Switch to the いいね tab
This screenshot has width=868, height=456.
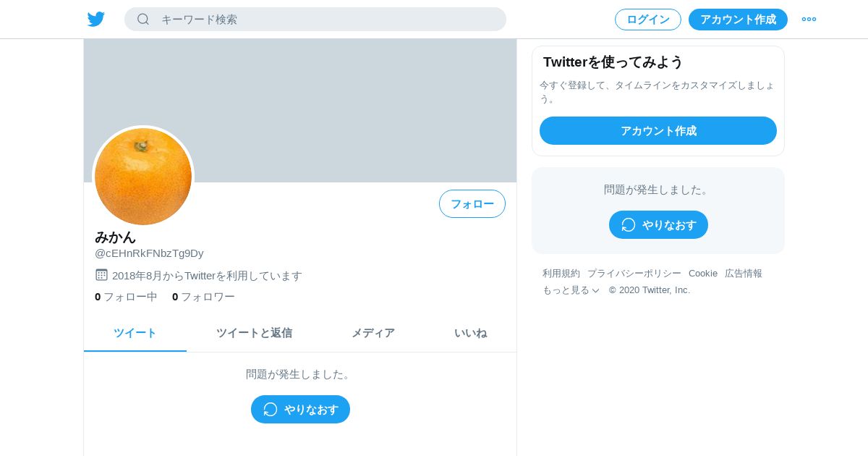click(470, 333)
